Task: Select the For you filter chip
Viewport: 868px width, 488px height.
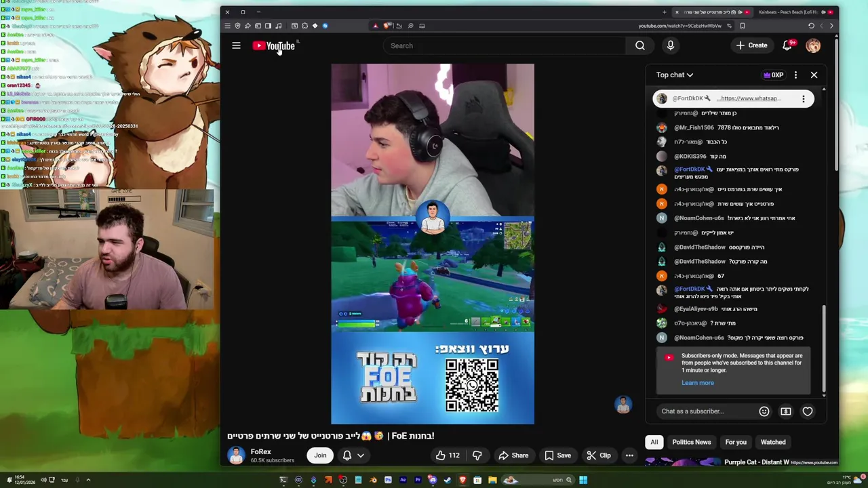Action: click(736, 442)
